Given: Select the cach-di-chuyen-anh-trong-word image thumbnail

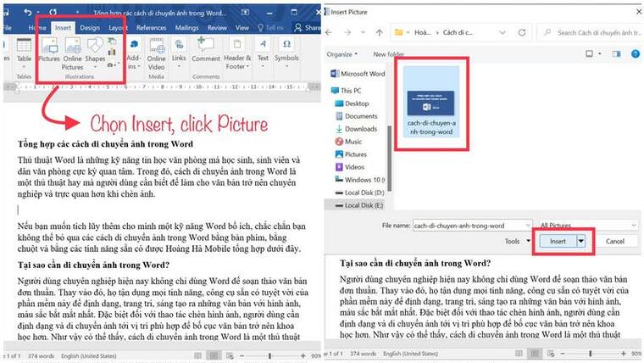Looking at the screenshot, I should point(430,102).
